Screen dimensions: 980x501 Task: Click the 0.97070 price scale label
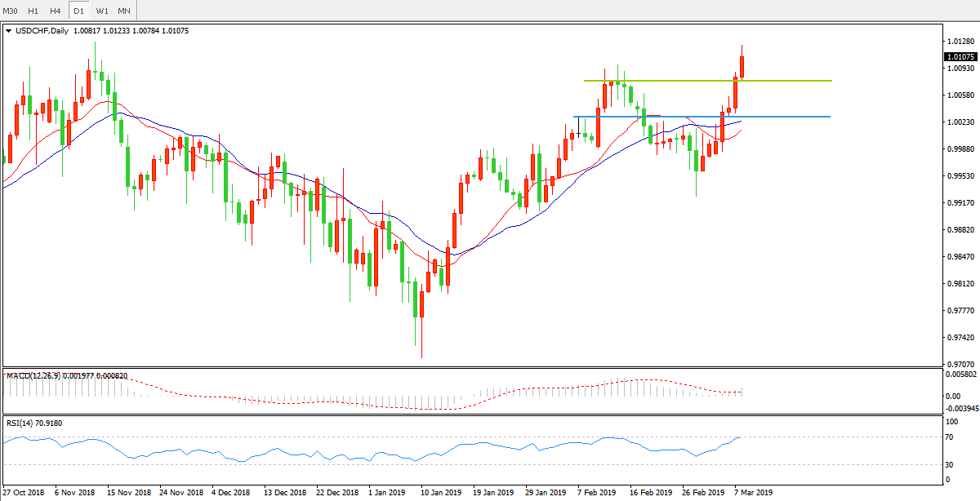pyautogui.click(x=960, y=364)
